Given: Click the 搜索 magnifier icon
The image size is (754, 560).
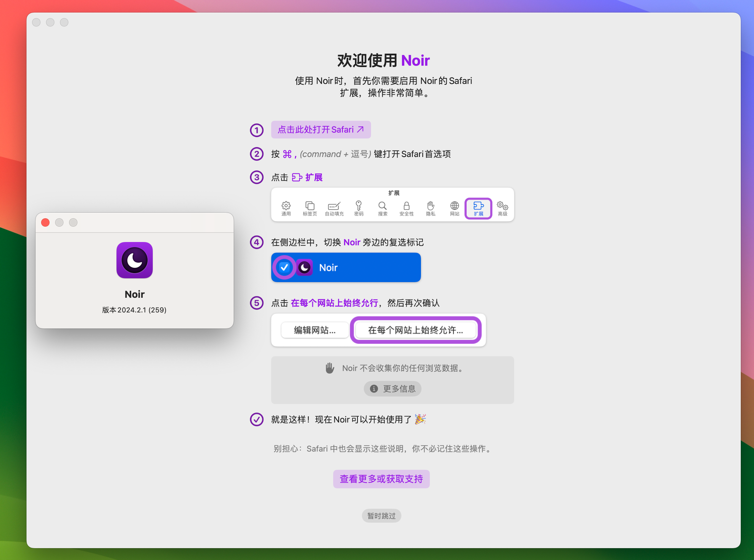Looking at the screenshot, I should point(383,205).
